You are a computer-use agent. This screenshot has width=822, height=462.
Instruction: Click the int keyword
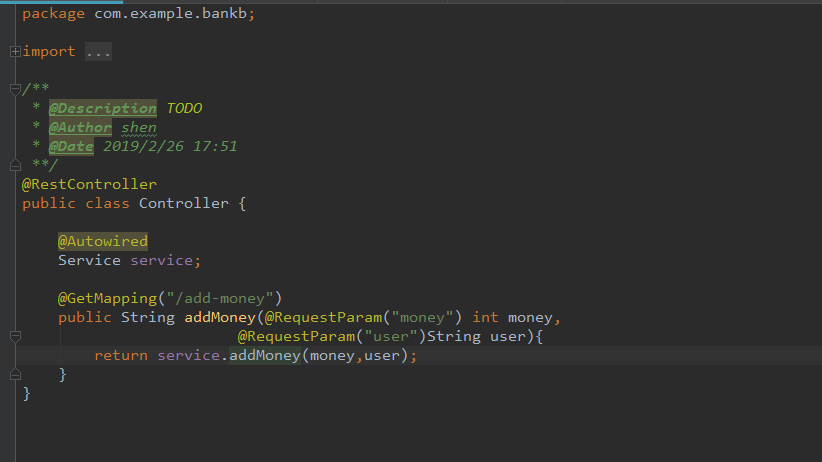[485, 317]
